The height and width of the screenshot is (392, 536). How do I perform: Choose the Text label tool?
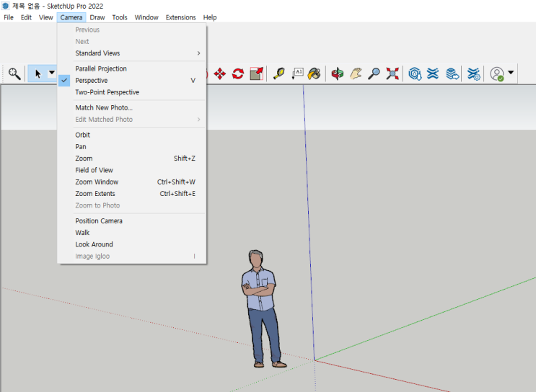click(x=297, y=73)
